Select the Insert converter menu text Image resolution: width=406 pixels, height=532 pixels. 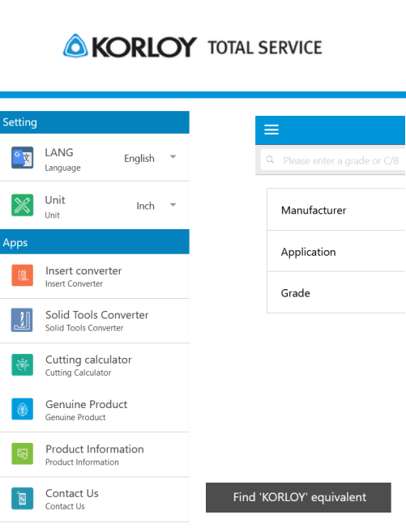pyautogui.click(x=83, y=270)
